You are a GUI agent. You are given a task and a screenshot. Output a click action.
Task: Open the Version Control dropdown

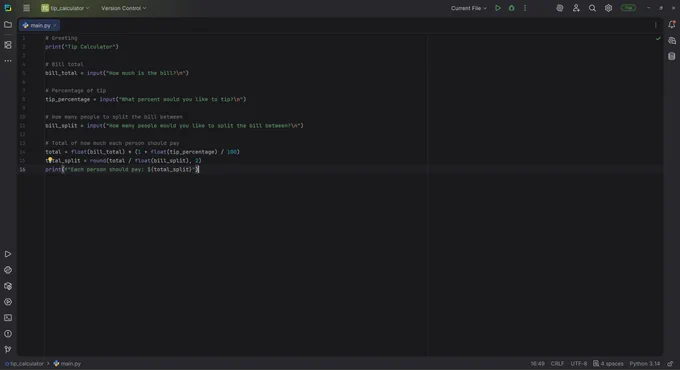[124, 8]
